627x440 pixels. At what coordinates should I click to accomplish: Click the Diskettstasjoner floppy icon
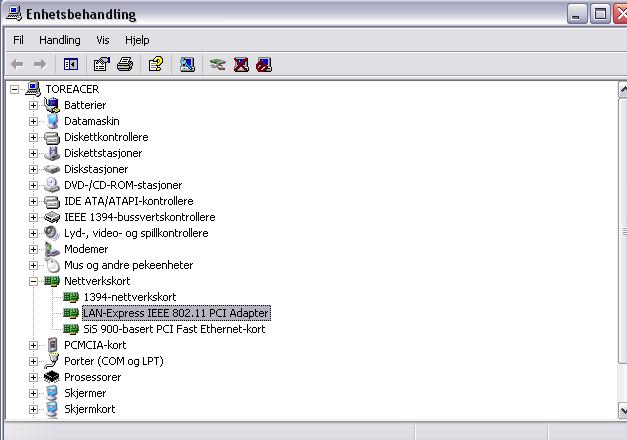(x=52, y=153)
